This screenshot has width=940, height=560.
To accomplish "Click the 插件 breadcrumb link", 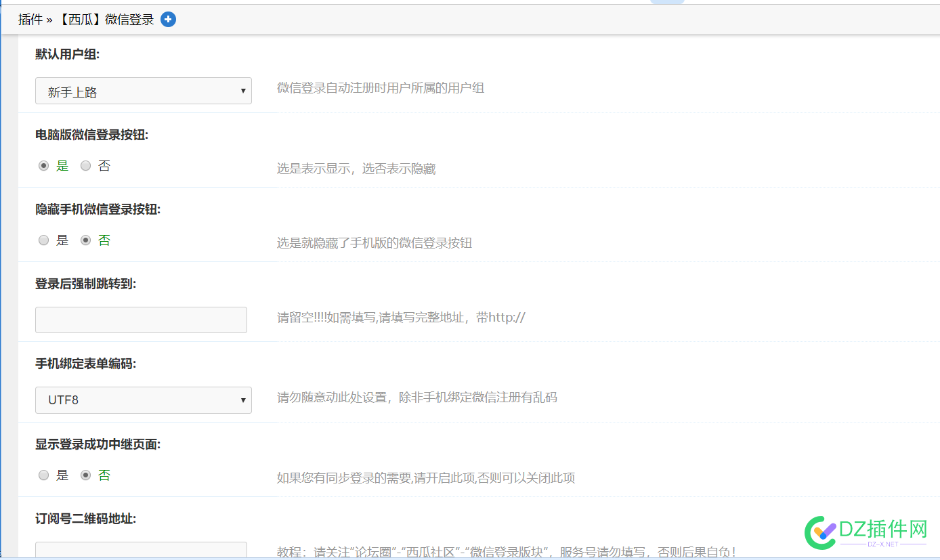I will click(30, 20).
